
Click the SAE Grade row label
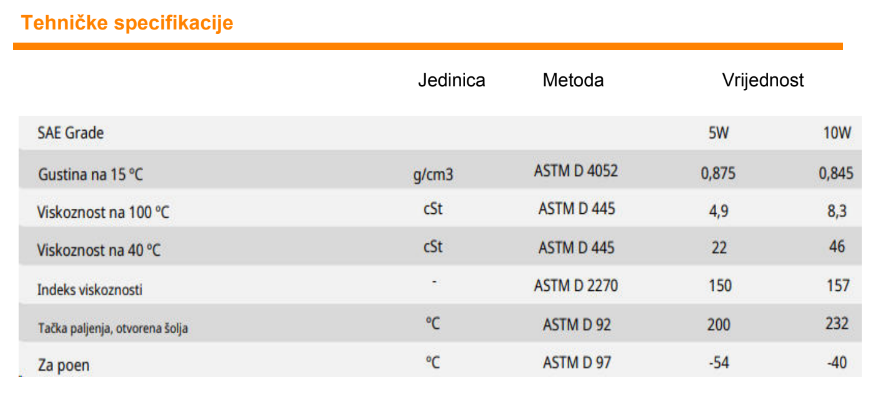coord(70,133)
